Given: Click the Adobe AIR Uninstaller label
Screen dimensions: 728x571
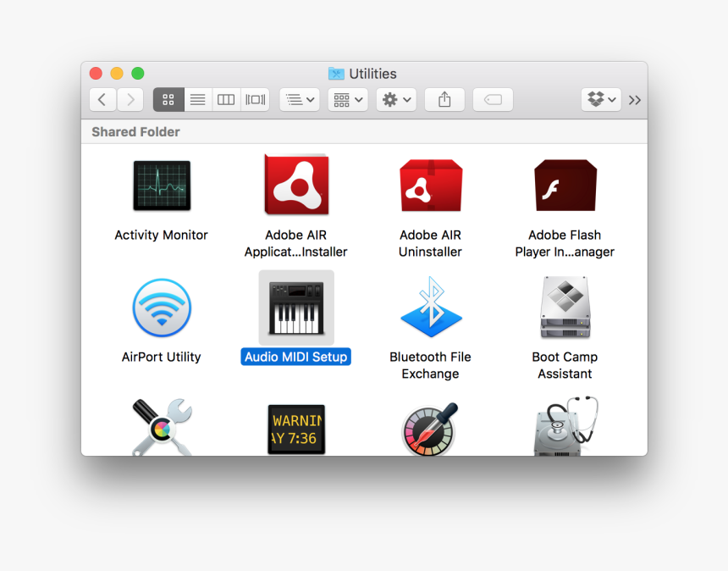Looking at the screenshot, I should (x=430, y=243).
